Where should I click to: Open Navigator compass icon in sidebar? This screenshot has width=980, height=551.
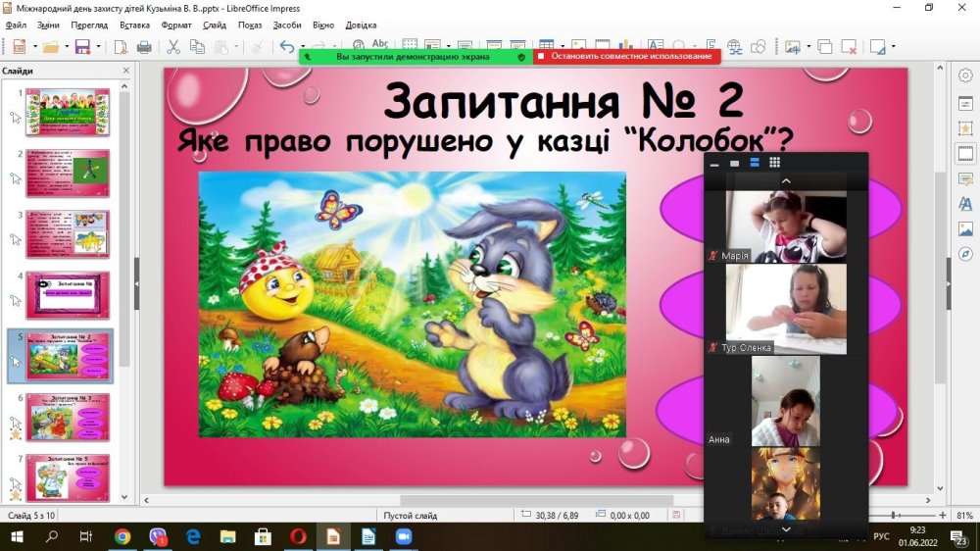[x=965, y=255]
